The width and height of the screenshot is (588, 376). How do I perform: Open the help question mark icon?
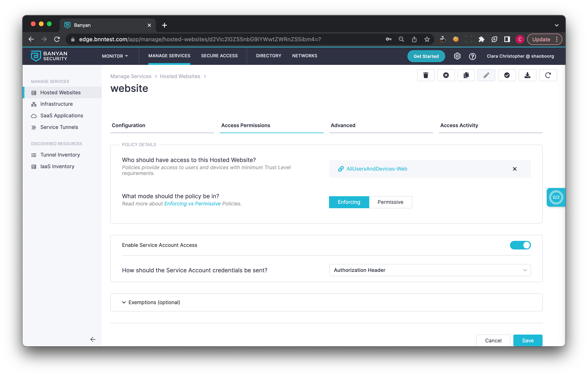472,56
